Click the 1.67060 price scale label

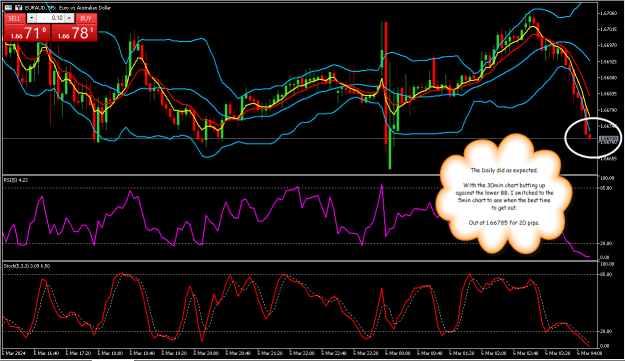608,13
